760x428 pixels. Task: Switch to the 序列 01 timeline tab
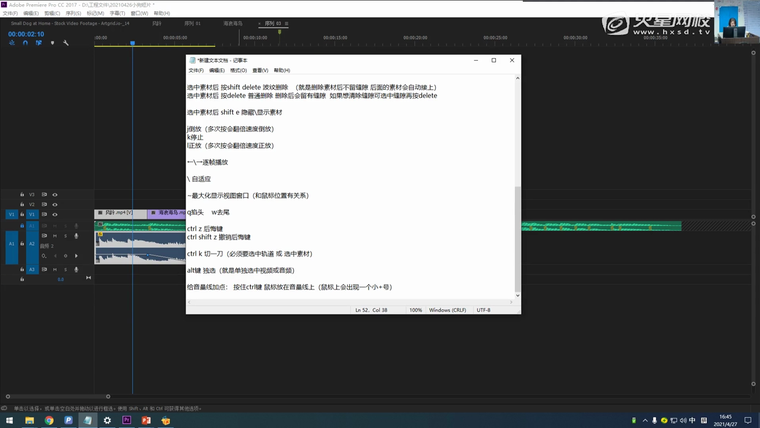tap(192, 22)
